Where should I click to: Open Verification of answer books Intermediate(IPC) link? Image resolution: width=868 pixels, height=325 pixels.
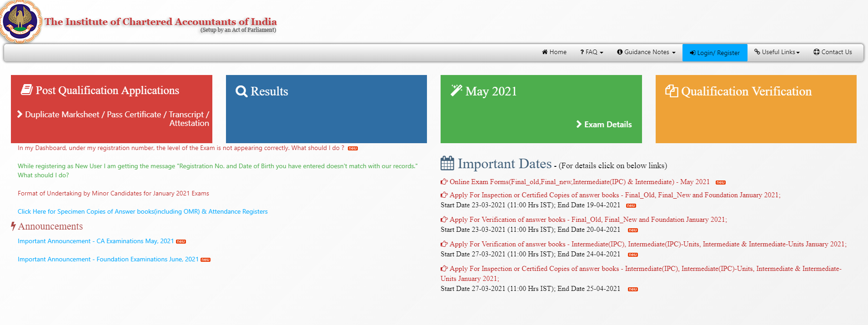point(648,244)
